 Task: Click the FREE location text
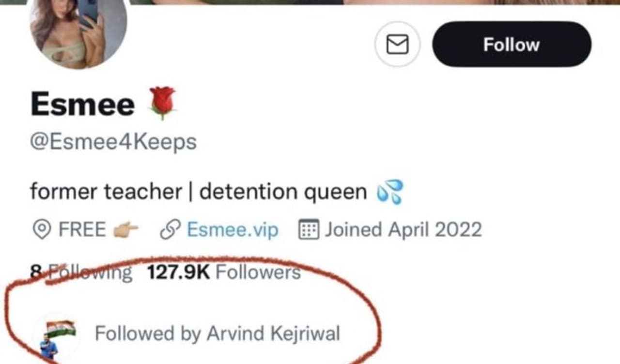tap(82, 229)
